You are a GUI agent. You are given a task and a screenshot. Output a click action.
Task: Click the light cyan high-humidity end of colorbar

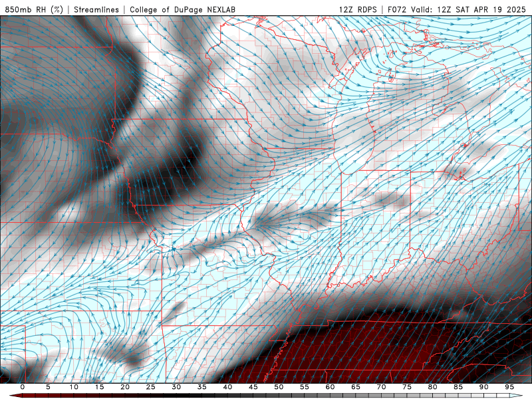(517, 396)
